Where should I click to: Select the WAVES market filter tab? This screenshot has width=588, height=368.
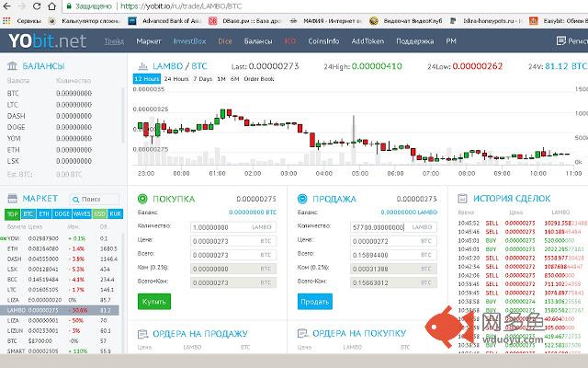82,213
